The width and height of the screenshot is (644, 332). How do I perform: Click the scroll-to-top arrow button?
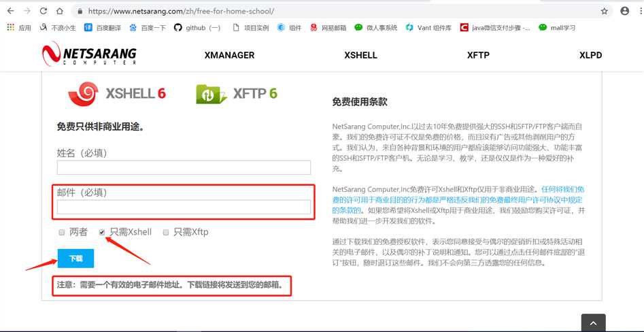[593, 323]
